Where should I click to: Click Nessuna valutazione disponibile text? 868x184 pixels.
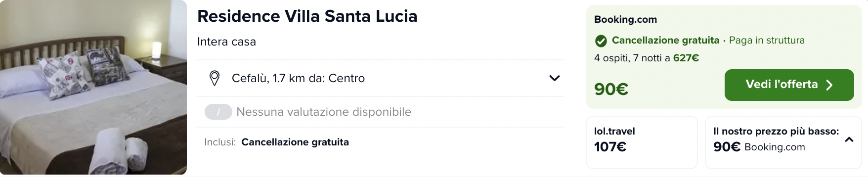tap(324, 112)
